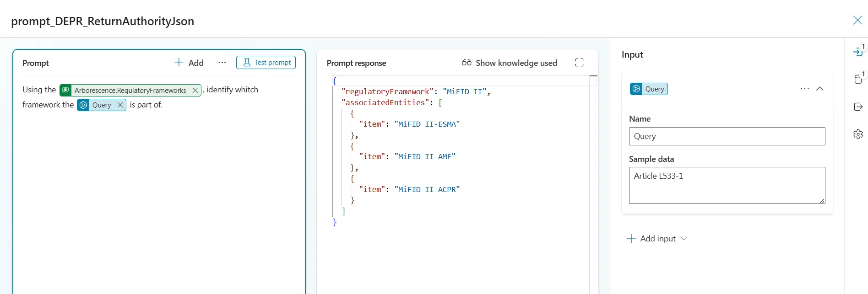
Task: Click the Prompt response heading
Action: tap(356, 63)
